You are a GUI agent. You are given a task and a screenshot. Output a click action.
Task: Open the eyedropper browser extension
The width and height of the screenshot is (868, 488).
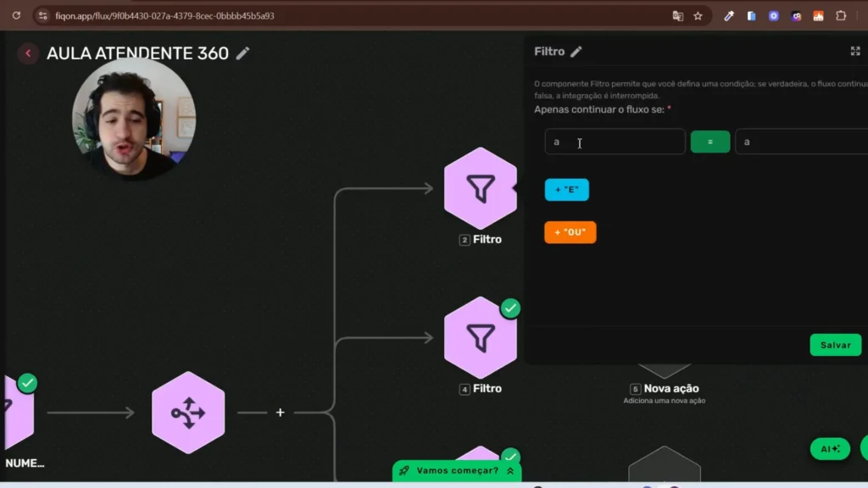click(728, 16)
